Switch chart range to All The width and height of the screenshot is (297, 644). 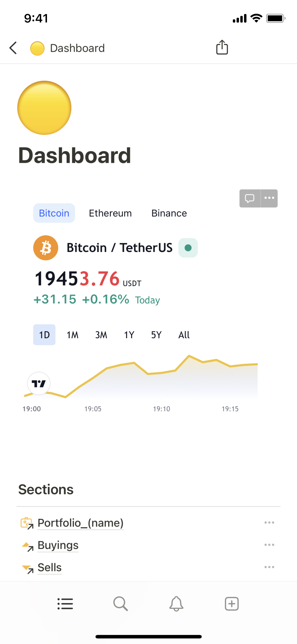tap(184, 335)
